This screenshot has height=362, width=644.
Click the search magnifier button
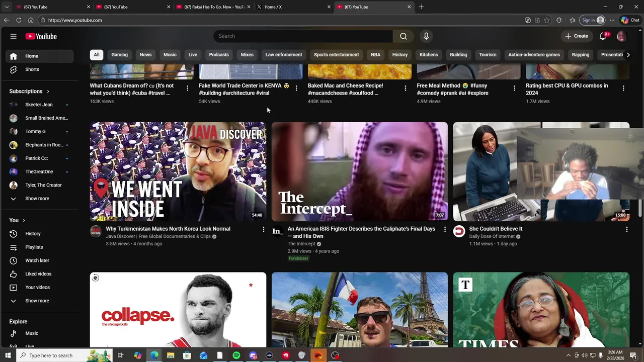point(404,36)
